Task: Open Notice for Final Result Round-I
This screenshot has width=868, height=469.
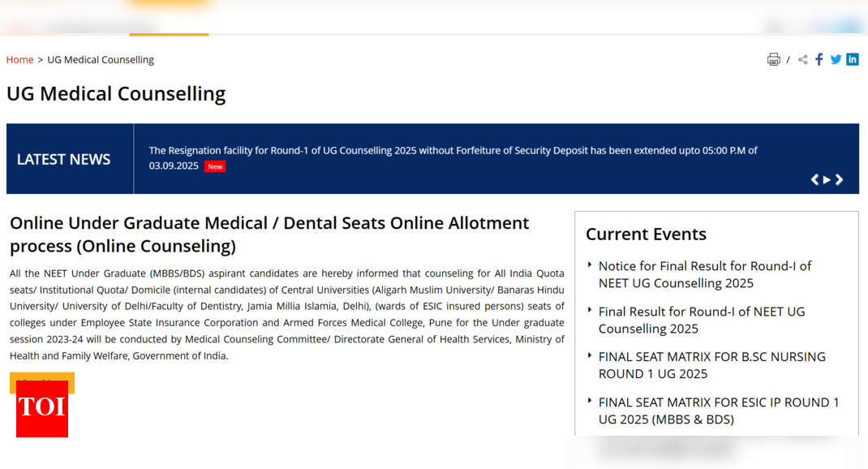Action: click(x=704, y=274)
